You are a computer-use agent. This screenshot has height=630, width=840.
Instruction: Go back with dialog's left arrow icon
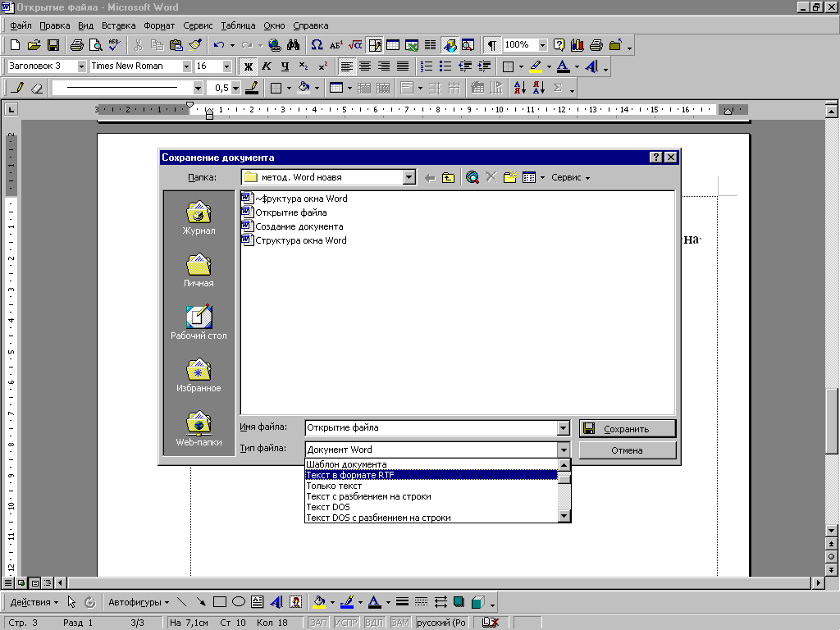pyautogui.click(x=430, y=178)
